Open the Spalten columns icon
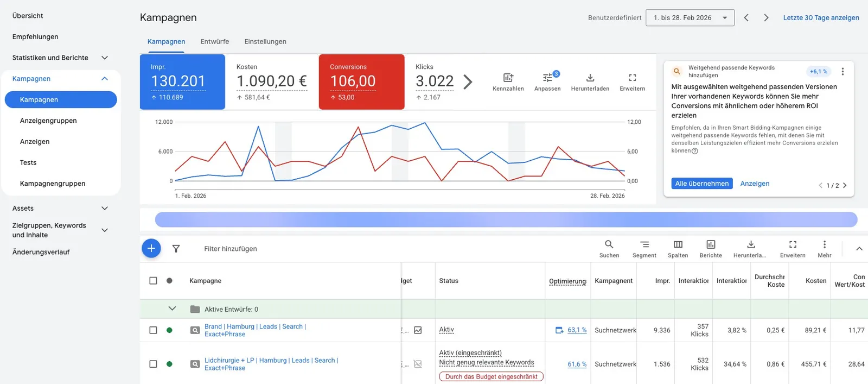This screenshot has width=868, height=384. [x=678, y=244]
